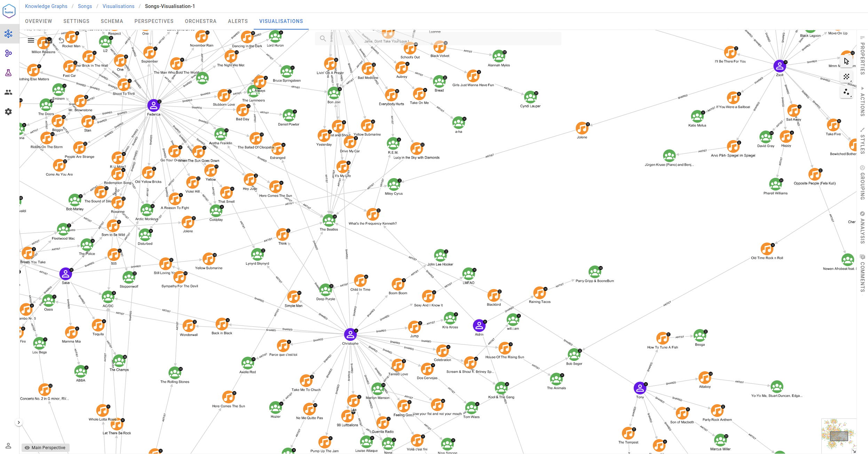Open the hamburger menu on the canvas

[31, 40]
